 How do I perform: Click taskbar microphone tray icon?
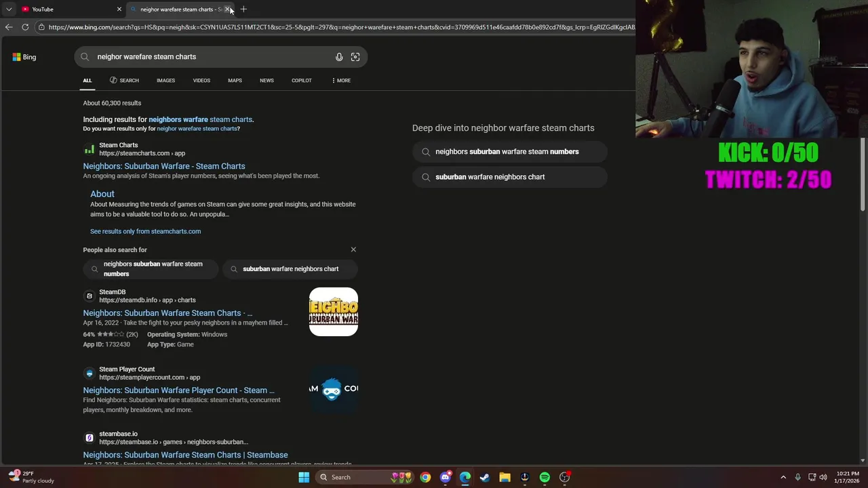pyautogui.click(x=797, y=477)
